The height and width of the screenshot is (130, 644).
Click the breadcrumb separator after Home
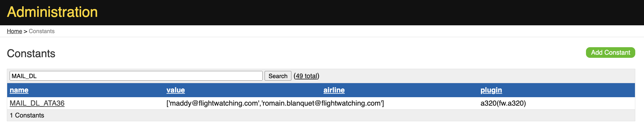click(25, 31)
